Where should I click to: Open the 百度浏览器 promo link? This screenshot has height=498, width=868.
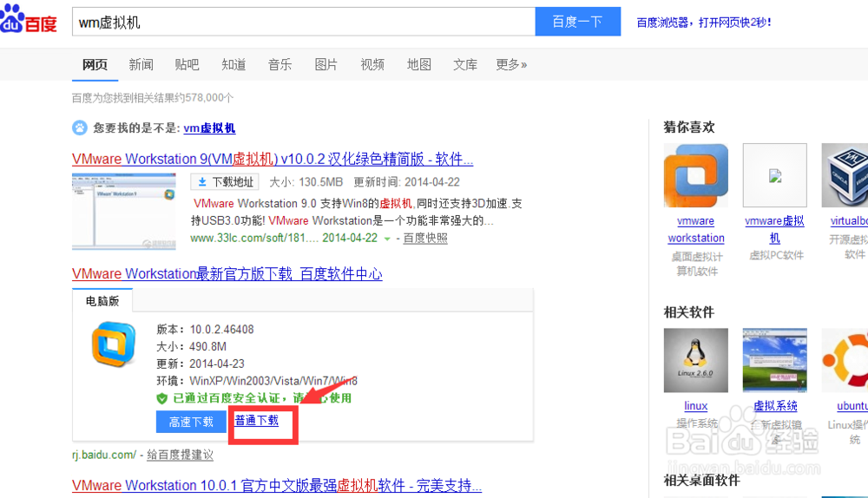tap(704, 23)
